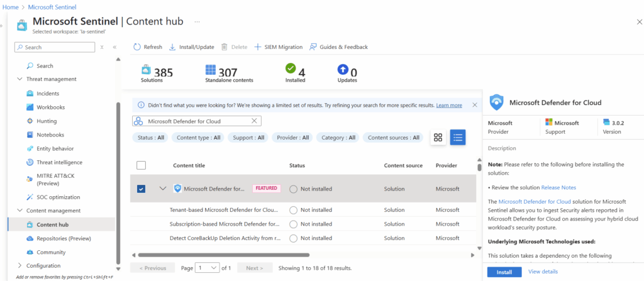The height and width of the screenshot is (281, 644).
Task: Uncheck the Microsoft Defender for Cloud row checkbox
Action: pyautogui.click(x=141, y=189)
